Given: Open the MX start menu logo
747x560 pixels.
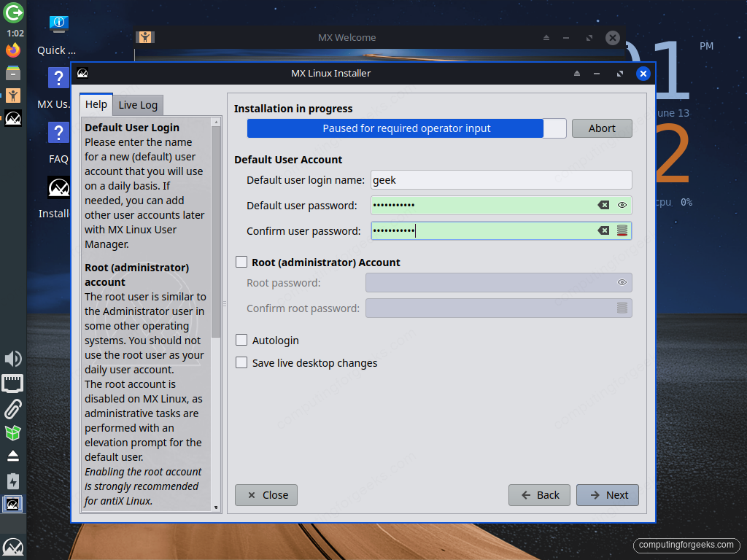Looking at the screenshot, I should (x=13, y=548).
